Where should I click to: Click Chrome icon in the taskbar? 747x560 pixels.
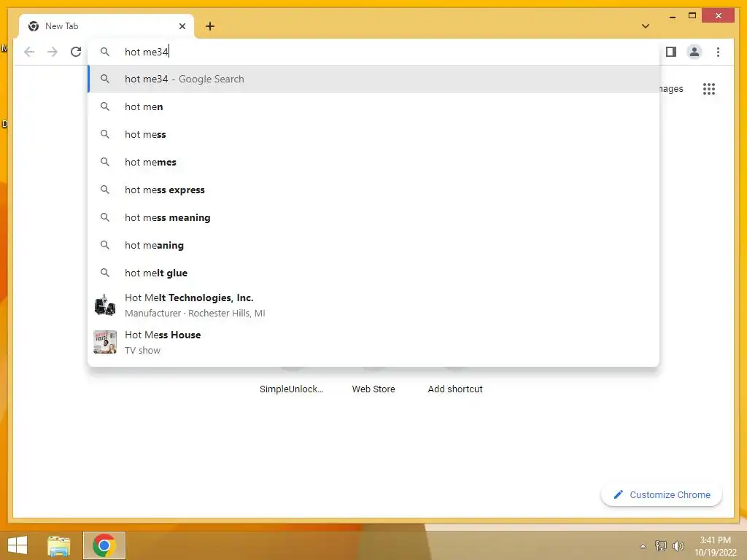104,545
